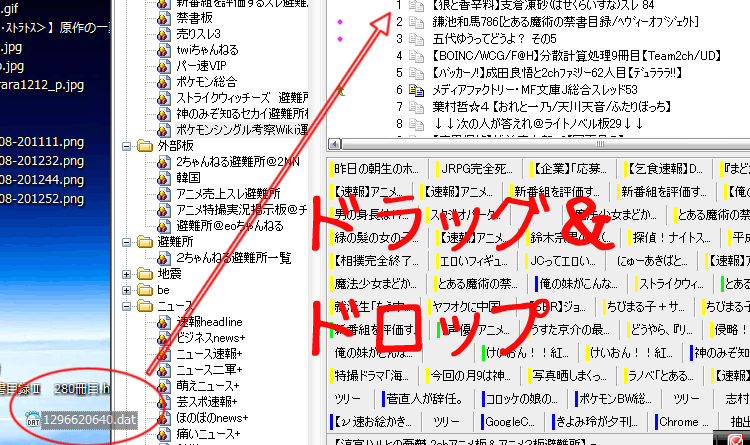Open the きよみ玲が夕刊... tab
750x445 pixels.
point(596,422)
